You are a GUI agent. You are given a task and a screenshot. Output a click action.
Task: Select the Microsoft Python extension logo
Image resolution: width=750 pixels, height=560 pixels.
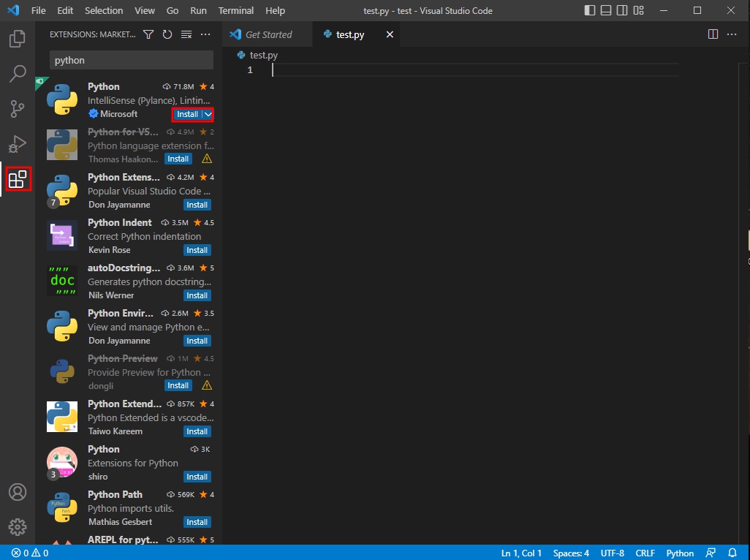pyautogui.click(x=62, y=99)
